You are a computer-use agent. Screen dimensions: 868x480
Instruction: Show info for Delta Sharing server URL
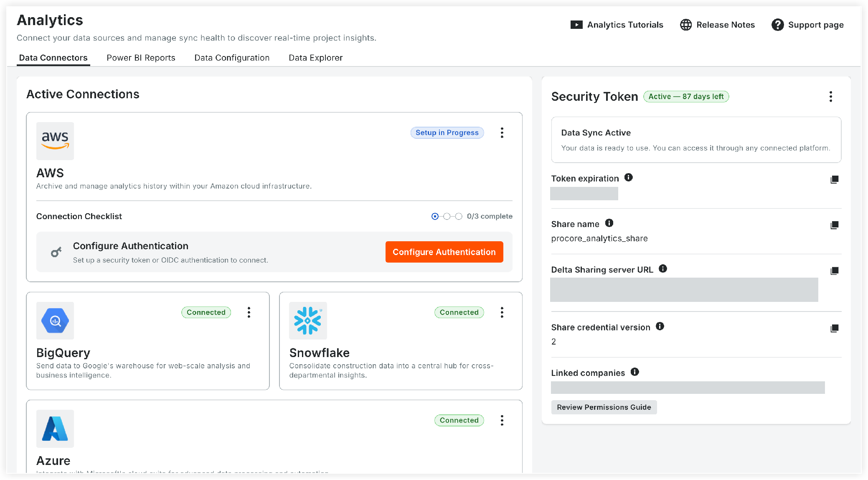[x=663, y=268]
